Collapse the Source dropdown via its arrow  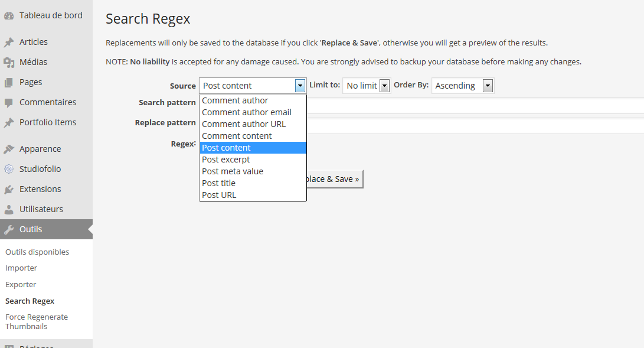tap(300, 86)
